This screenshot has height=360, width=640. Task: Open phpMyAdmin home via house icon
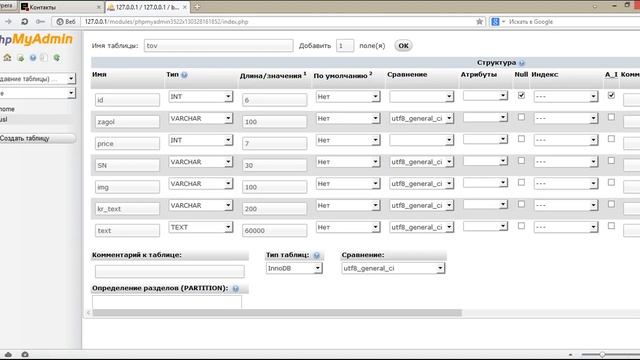point(7,58)
